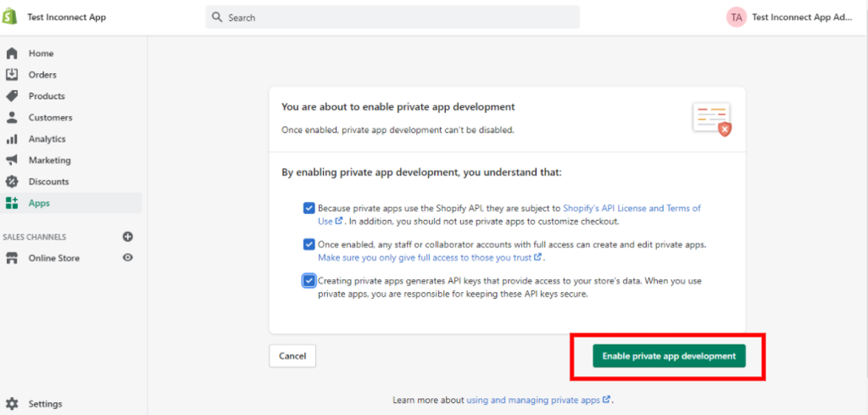Open Test Inconnect App Admin account menu
Viewport: 868px width, 415px height.
(789, 17)
